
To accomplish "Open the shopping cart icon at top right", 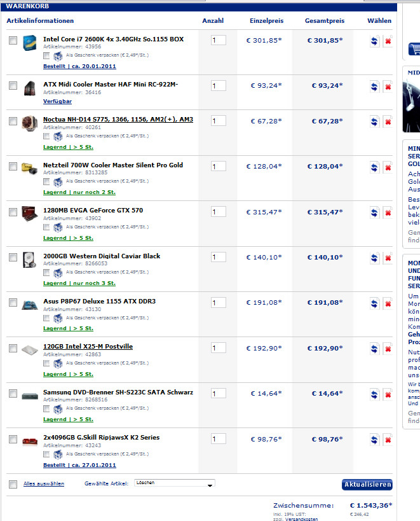I will [414, 49].
